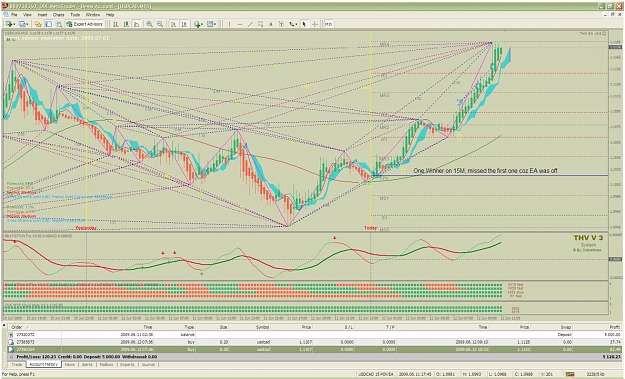Viewport: 625px width, 379px height.
Task: Open the Alerts tab
Action: [87, 364]
